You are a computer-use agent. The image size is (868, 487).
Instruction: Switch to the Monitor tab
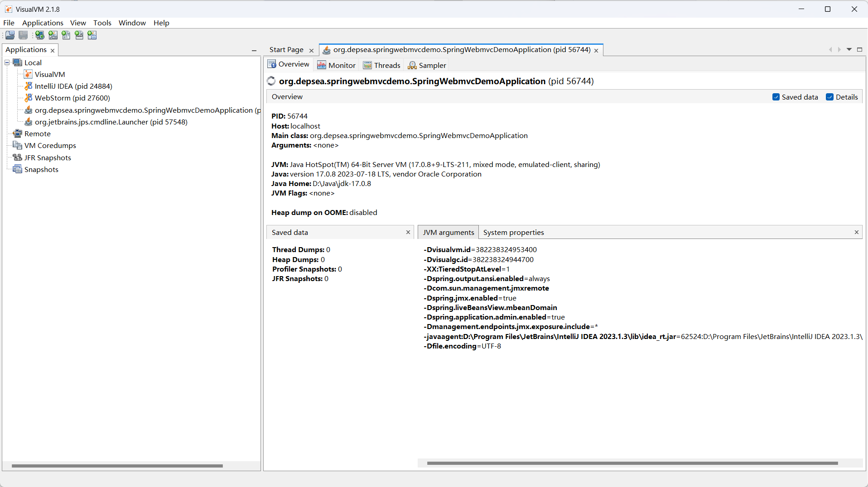point(337,65)
